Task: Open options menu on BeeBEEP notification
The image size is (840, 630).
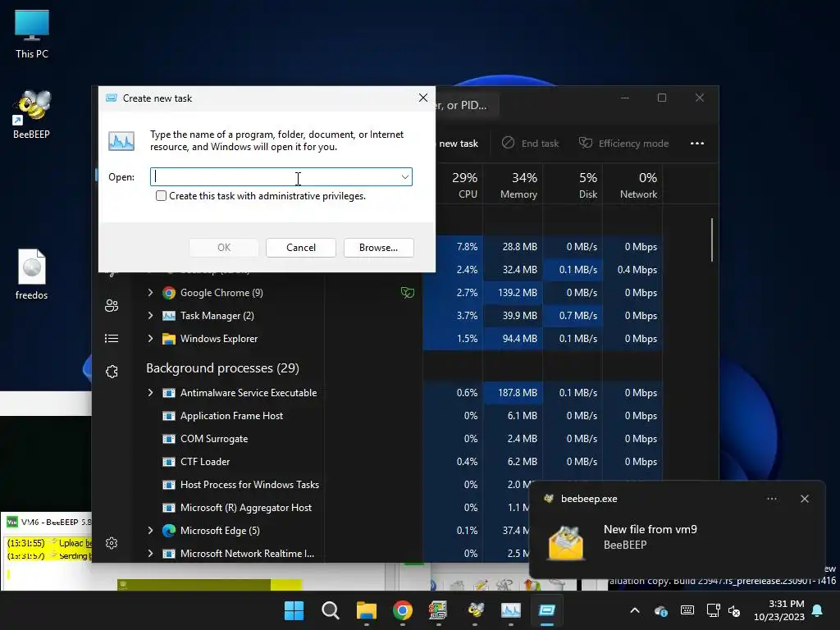Action: point(772,499)
